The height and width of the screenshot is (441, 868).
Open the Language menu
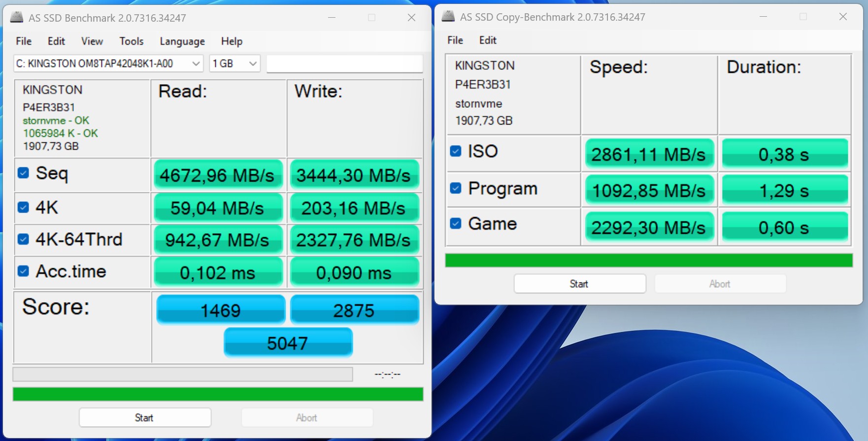click(182, 41)
